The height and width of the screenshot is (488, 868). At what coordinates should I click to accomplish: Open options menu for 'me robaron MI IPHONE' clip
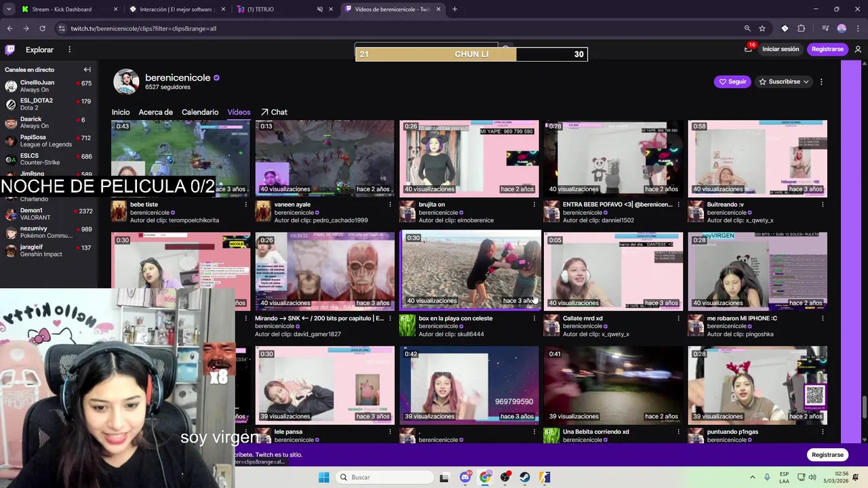point(823,319)
